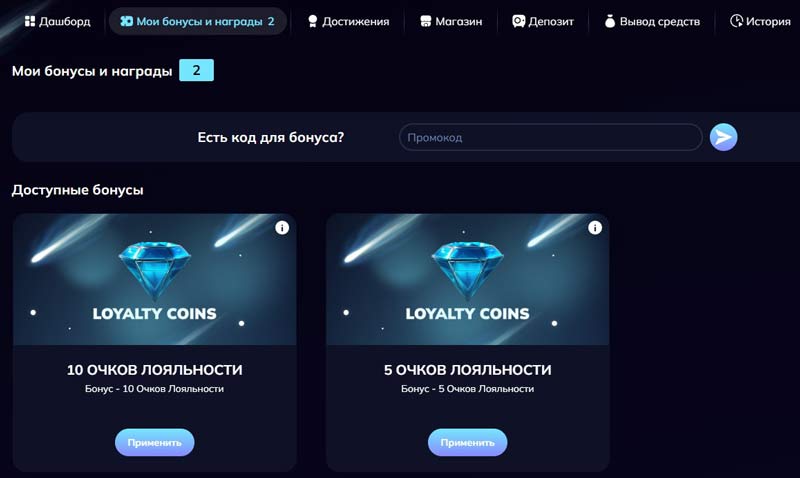Apply the 5 Очков Лояльности bonus
Viewport: 800px width, 478px height.
[467, 442]
